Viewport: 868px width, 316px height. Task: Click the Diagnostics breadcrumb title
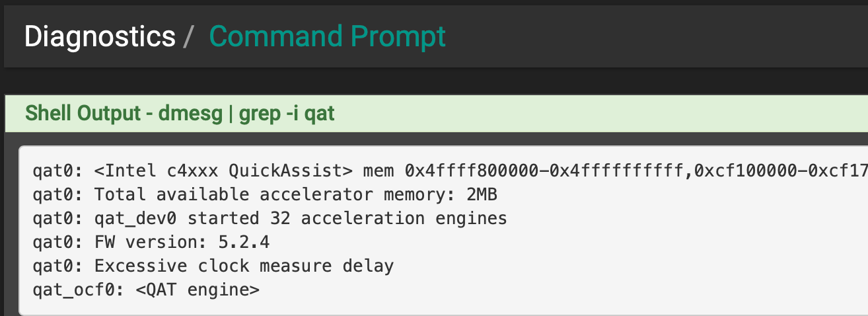(100, 36)
